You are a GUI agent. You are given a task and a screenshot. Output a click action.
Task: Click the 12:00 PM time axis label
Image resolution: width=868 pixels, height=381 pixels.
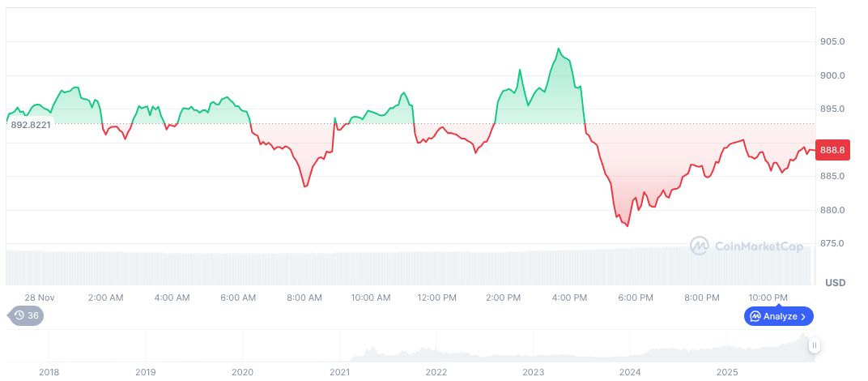point(436,298)
